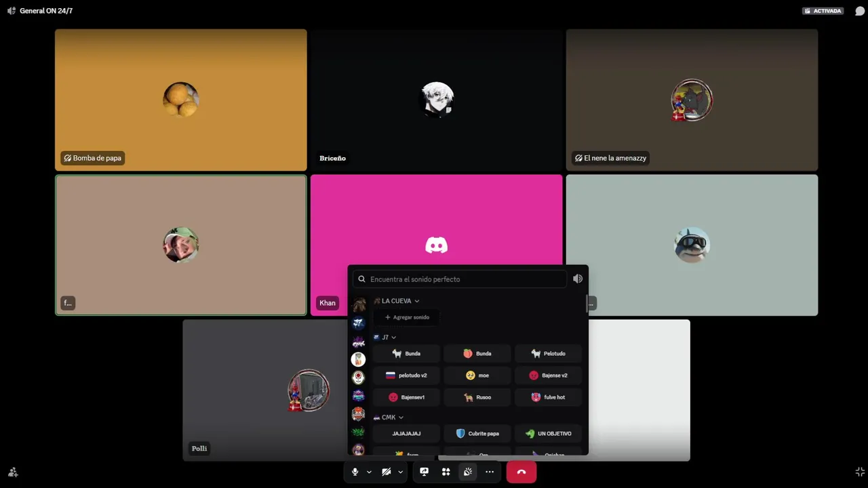Click the speaker icon beside General ON 24/7
This screenshot has height=488, width=868.
coord(11,11)
